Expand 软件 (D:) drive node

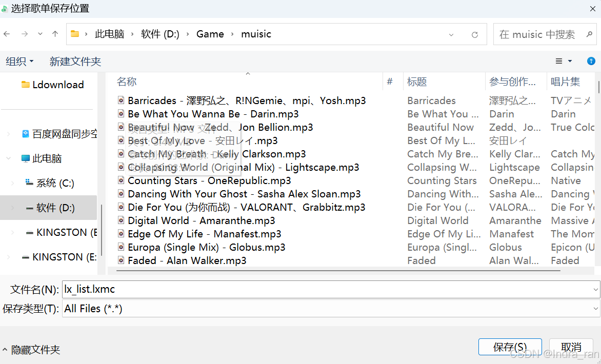point(12,208)
